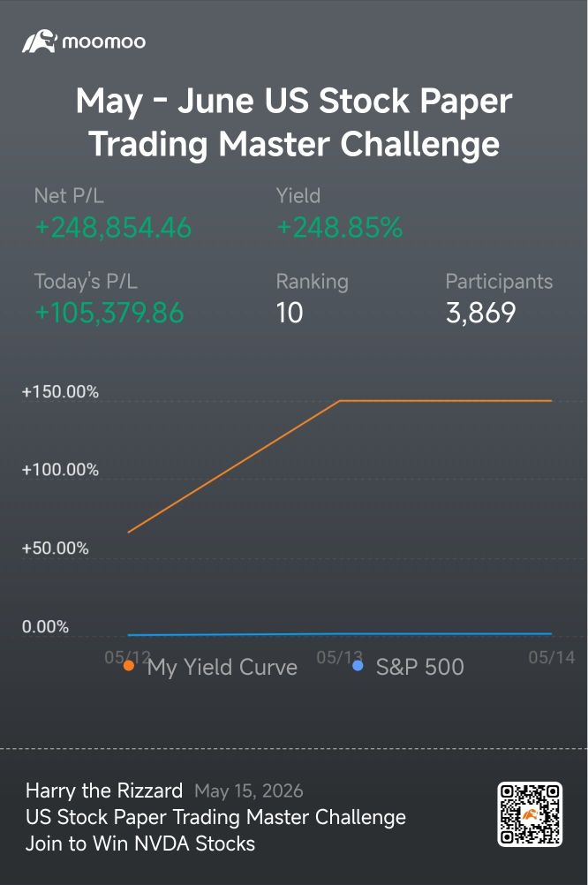Click the Ranking number 10

click(x=290, y=314)
